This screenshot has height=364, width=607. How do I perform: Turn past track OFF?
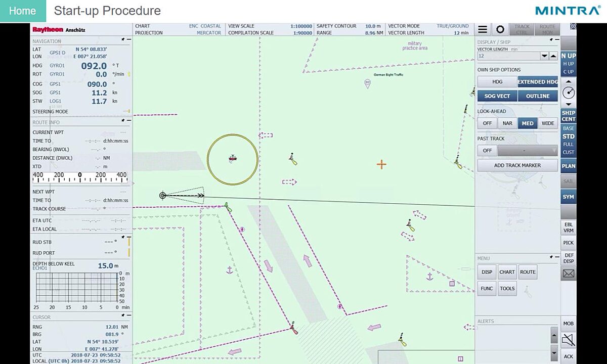coord(487,151)
